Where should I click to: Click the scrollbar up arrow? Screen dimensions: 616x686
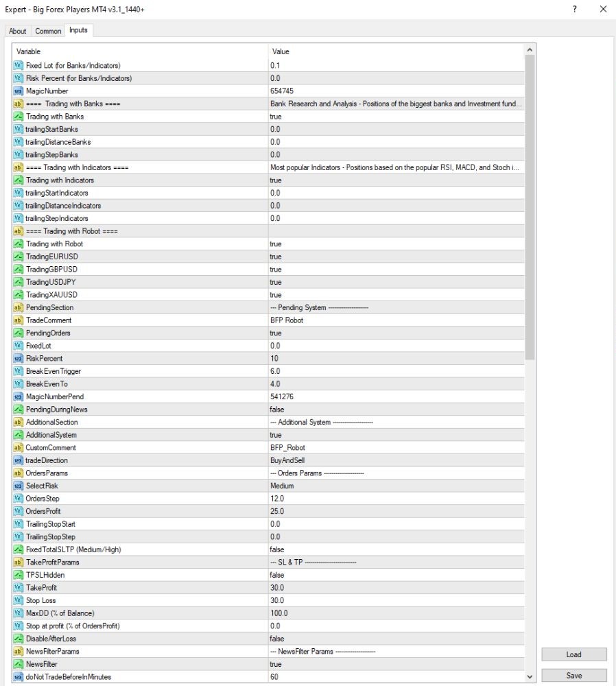pos(530,50)
